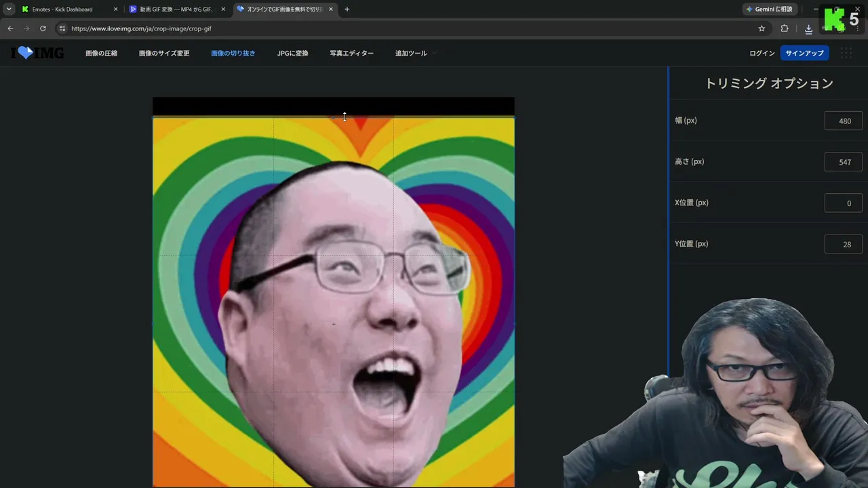The image size is (868, 488).
Task: Click the トリミング オプション heading
Action: point(769,83)
